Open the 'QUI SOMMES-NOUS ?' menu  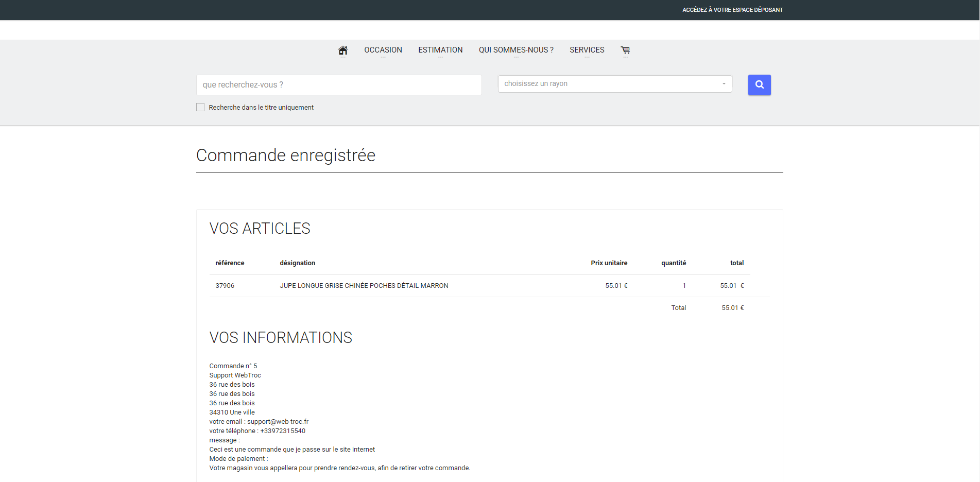tap(516, 50)
